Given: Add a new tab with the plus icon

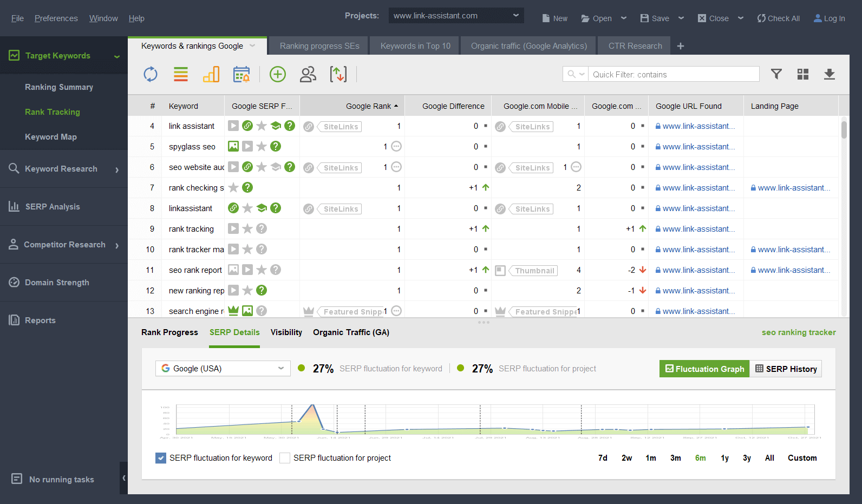Looking at the screenshot, I should pos(681,46).
